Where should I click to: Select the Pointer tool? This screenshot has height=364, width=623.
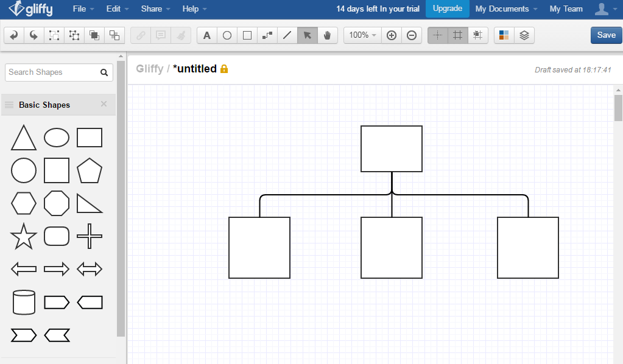tap(307, 35)
